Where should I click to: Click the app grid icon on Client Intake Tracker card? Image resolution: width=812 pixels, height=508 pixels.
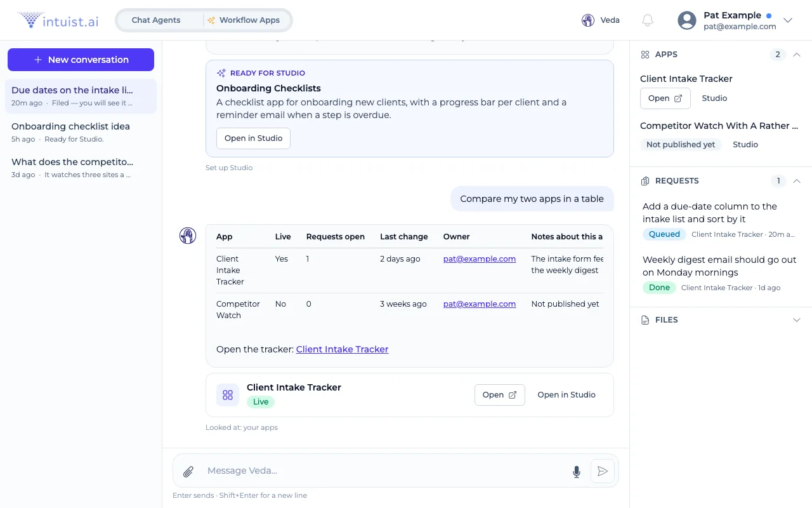[x=228, y=395]
